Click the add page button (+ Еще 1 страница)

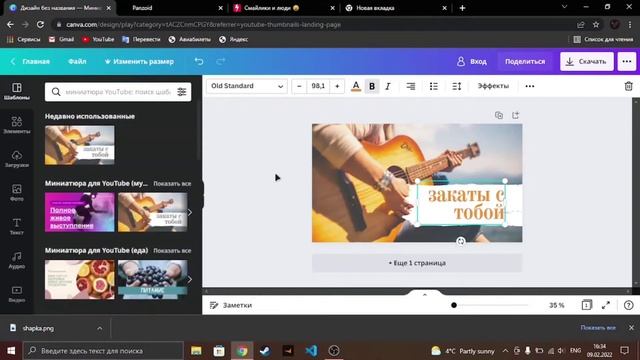(x=417, y=263)
